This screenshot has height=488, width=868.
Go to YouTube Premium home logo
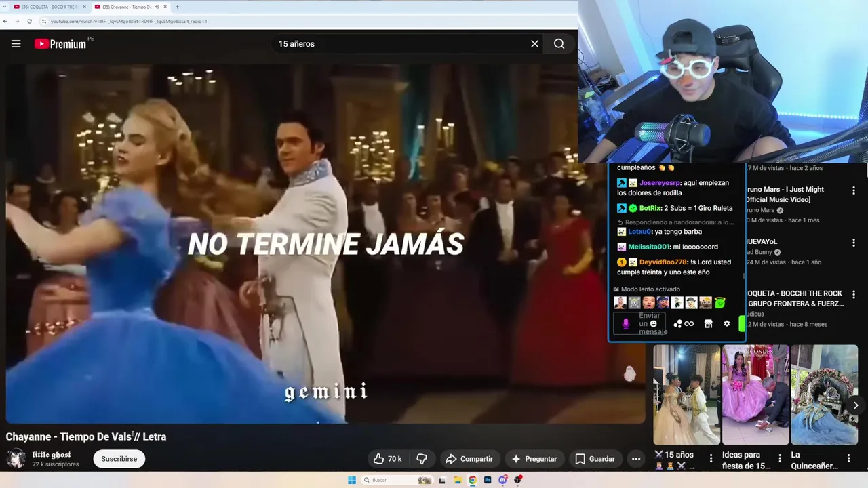60,44
